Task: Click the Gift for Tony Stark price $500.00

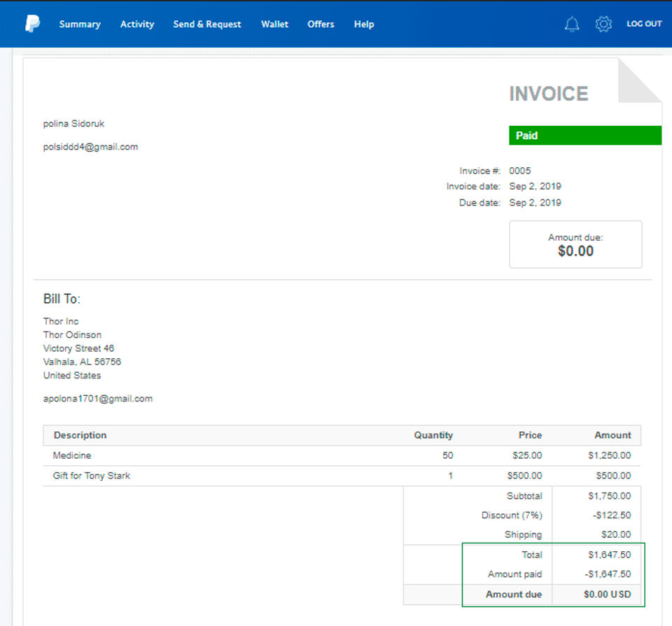Action: click(524, 476)
